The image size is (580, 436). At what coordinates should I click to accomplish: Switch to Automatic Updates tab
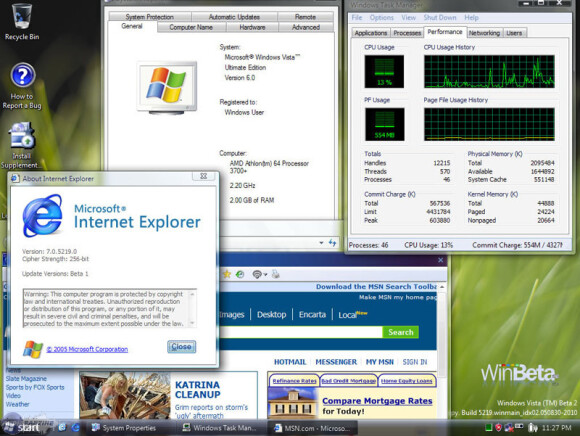point(234,17)
